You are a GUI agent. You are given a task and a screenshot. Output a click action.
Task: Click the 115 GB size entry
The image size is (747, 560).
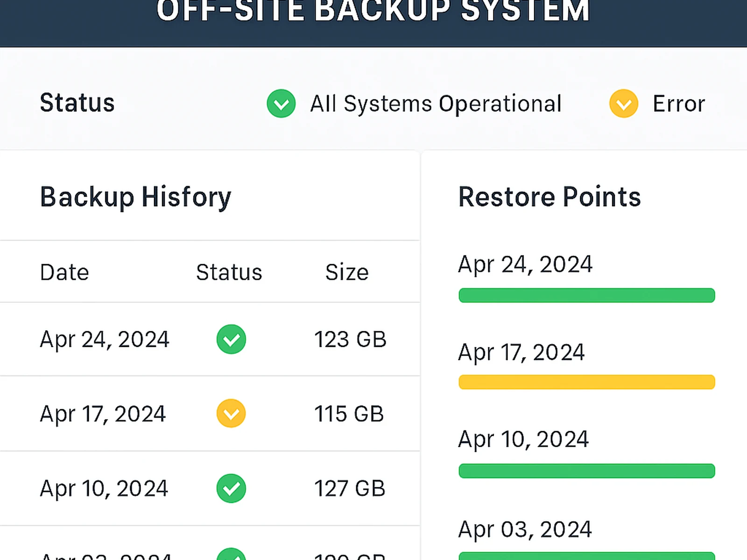349,414
